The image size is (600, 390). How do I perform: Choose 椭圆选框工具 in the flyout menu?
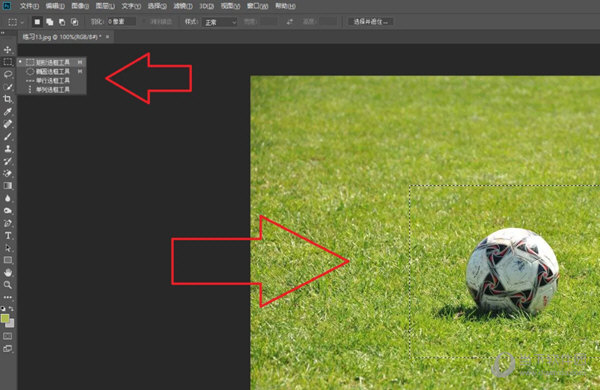[x=52, y=71]
